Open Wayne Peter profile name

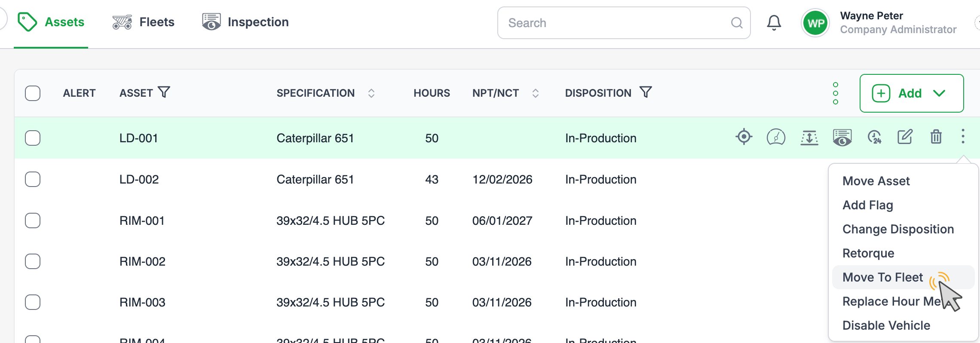pyautogui.click(x=871, y=16)
